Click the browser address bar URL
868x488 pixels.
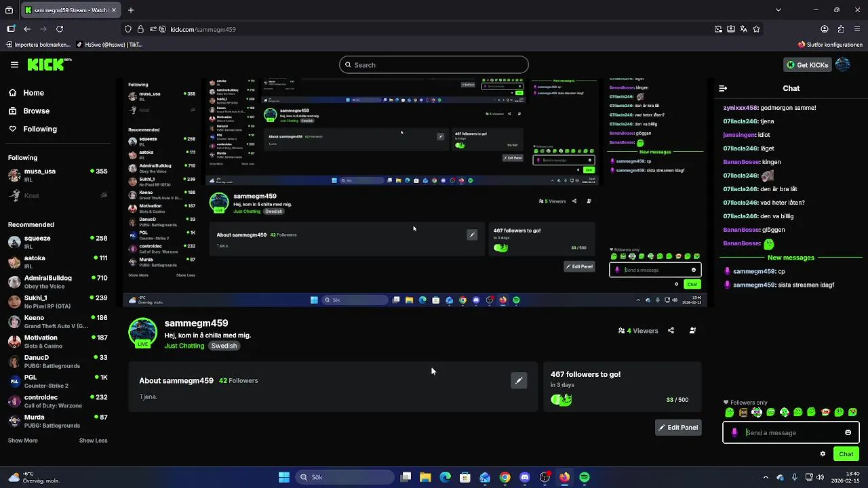pyautogui.click(x=203, y=29)
